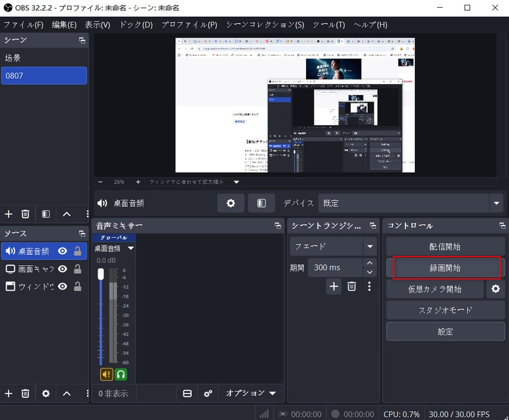Open virtual camera settings gear icon
The image size is (509, 420).
point(495,288)
